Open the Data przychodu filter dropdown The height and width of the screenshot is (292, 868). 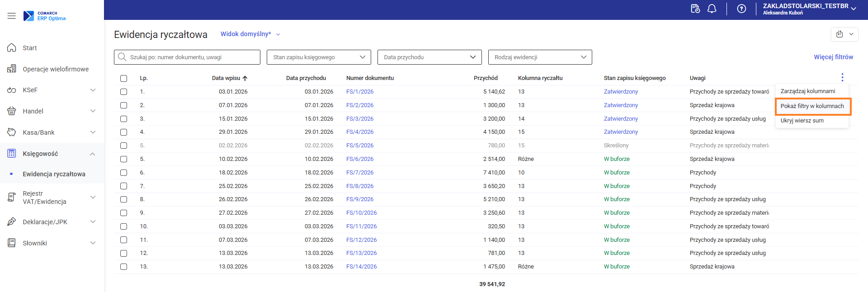[x=429, y=57]
